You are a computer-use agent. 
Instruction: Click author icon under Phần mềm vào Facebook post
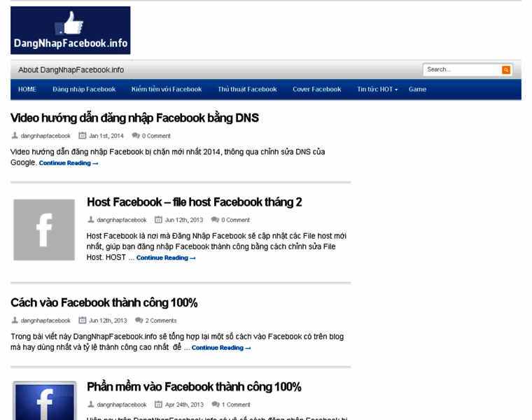point(91,405)
